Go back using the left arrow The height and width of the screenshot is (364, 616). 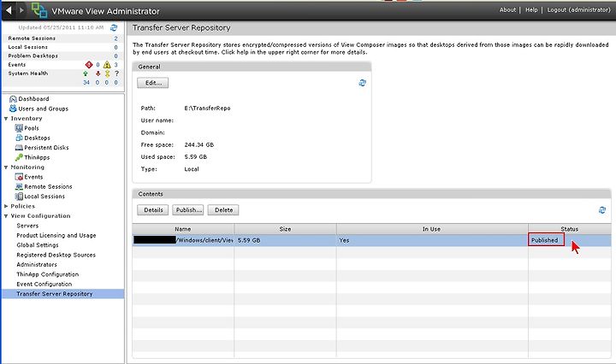pos(9,10)
